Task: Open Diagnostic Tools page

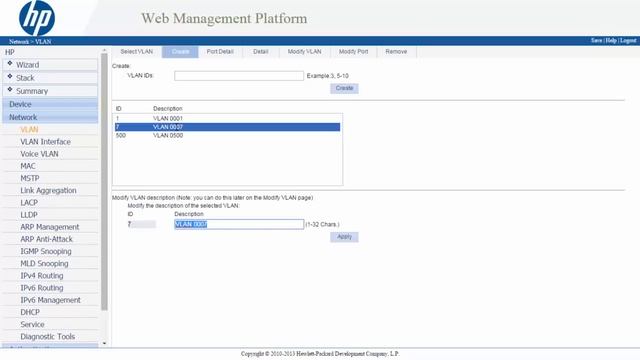Action: tap(48, 337)
